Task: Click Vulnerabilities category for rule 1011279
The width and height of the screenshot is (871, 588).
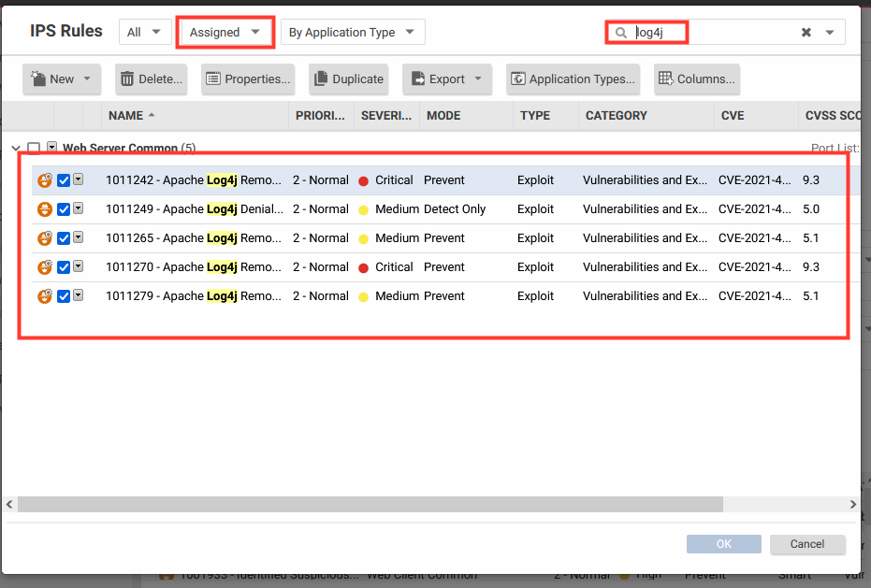Action: pyautogui.click(x=645, y=296)
